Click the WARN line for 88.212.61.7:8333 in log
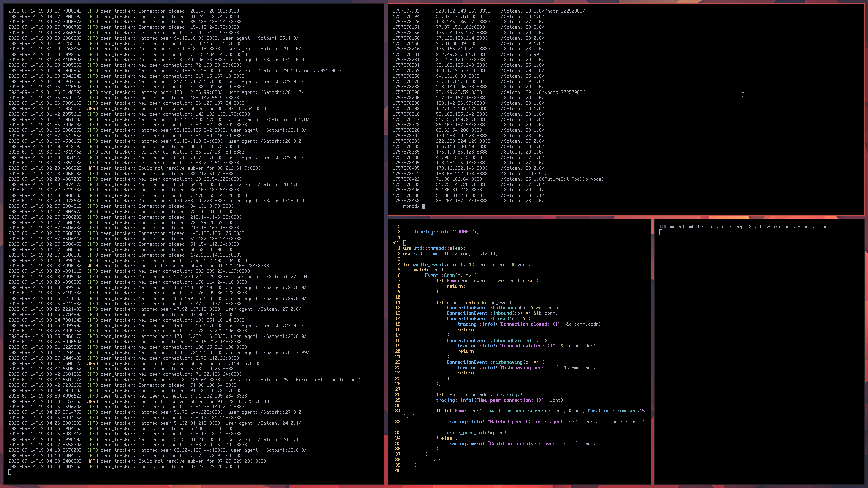Image resolution: width=868 pixels, height=488 pixels. click(135, 168)
